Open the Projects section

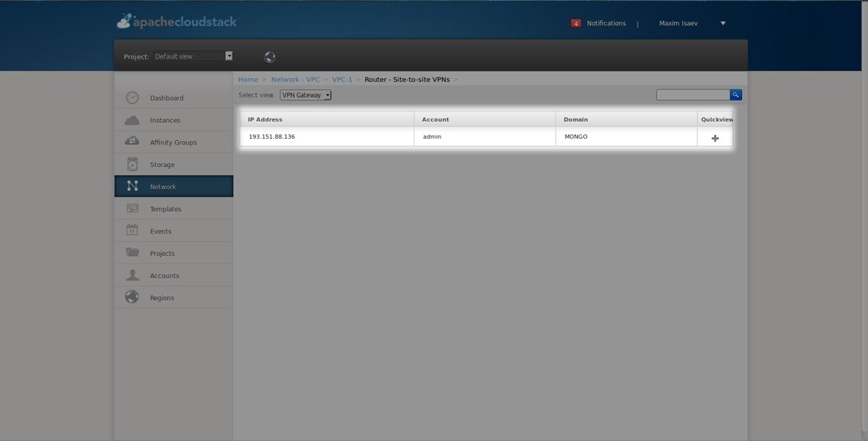click(x=174, y=253)
